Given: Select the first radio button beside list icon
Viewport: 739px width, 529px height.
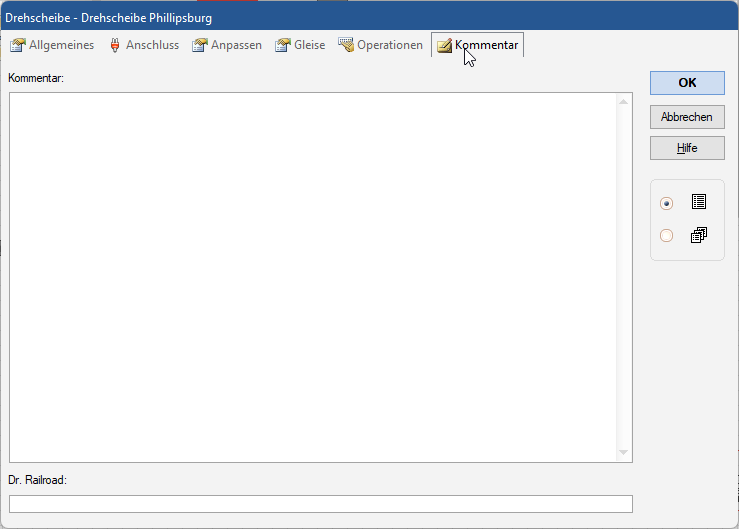Looking at the screenshot, I should [x=667, y=203].
